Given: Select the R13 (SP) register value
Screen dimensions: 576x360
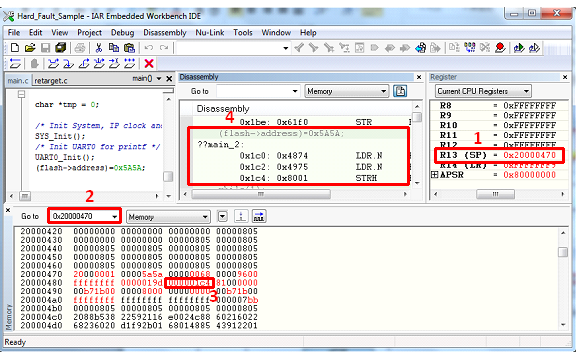Looking at the screenshot, I should click(529, 155).
